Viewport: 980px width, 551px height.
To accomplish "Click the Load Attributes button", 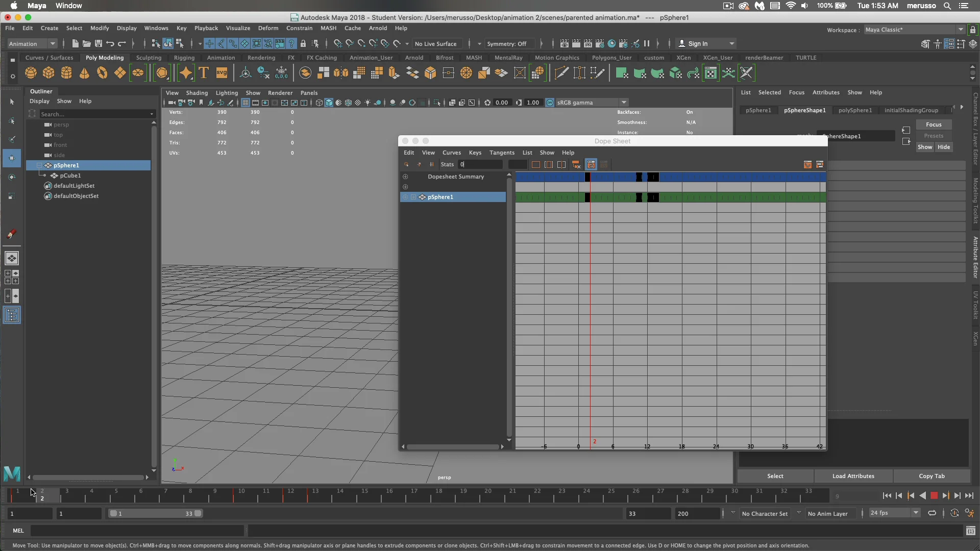I will (x=853, y=476).
